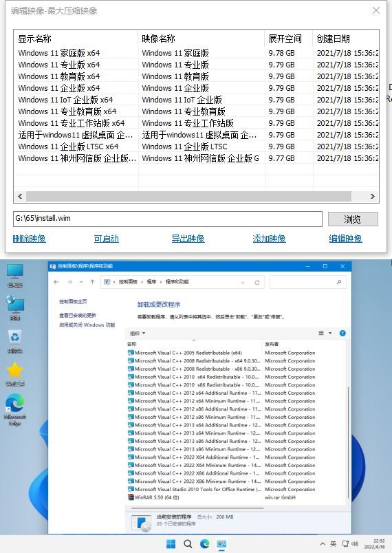The height and width of the screenshot is (553, 392).
Task: Open the blue help question-mark icon
Action: (342, 333)
